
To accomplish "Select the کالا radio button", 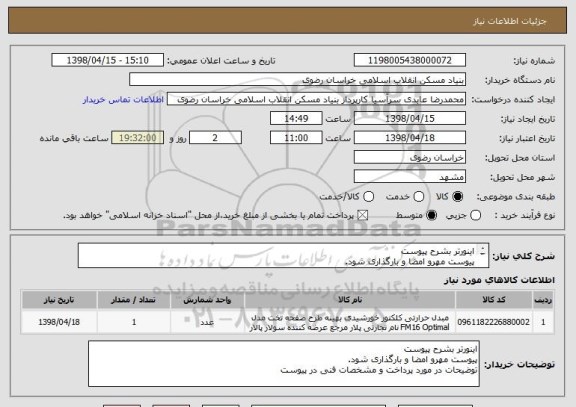I will (x=458, y=197).
